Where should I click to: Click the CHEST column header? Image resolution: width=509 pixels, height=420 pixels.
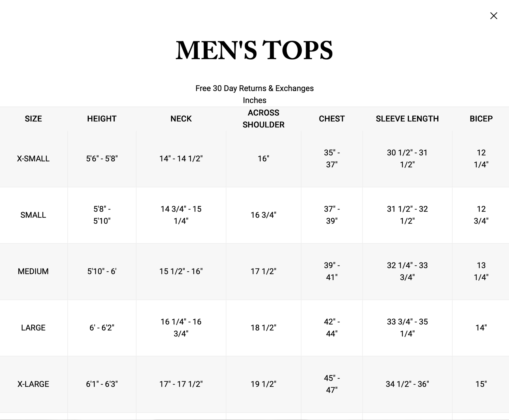click(x=332, y=119)
